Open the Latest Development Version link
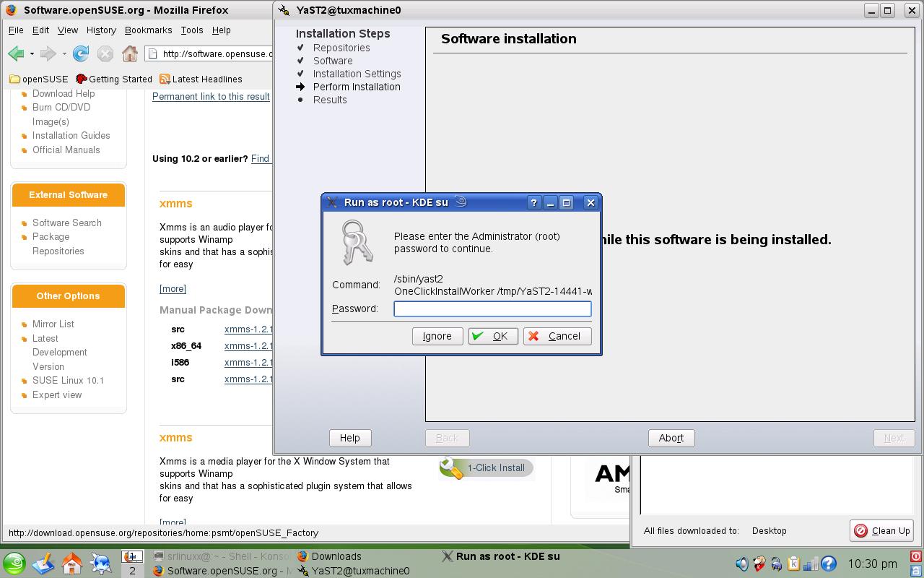Screen dimensions: 924x578 click(59, 352)
